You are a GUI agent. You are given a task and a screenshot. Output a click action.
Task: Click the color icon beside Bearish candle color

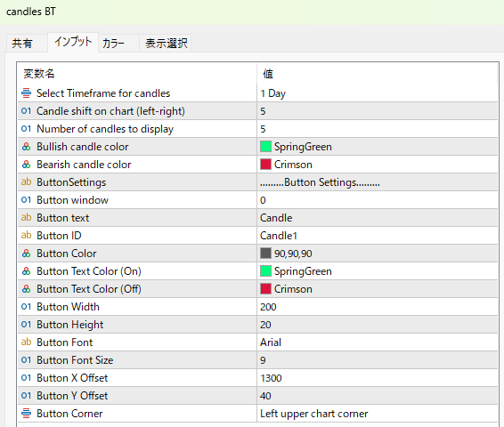27,165
